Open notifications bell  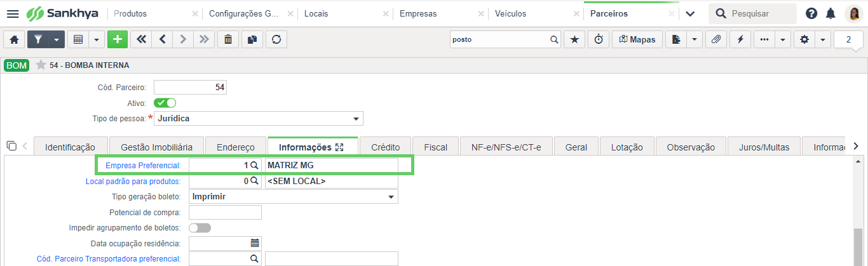pyautogui.click(x=831, y=13)
